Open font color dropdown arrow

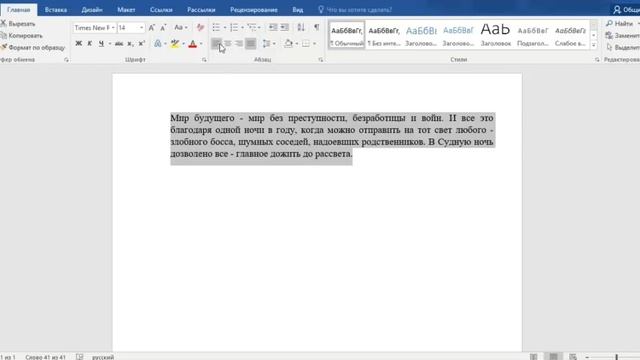(201, 43)
